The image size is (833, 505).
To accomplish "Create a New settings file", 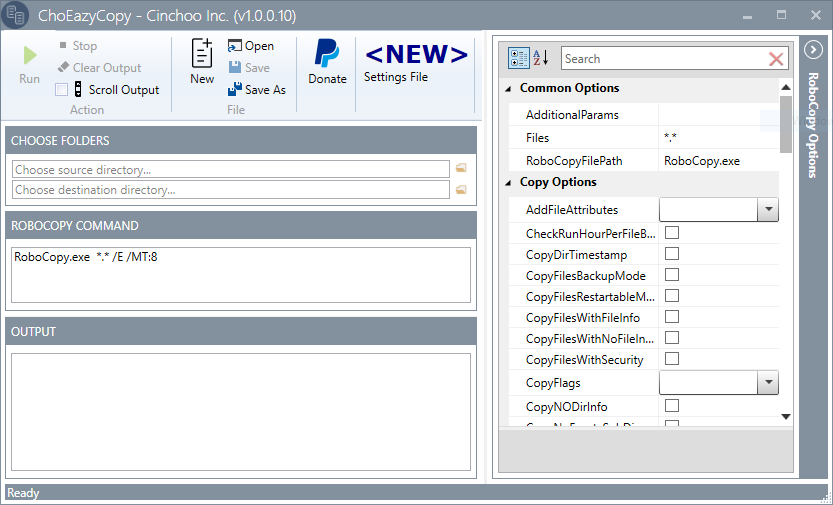I will (202, 61).
